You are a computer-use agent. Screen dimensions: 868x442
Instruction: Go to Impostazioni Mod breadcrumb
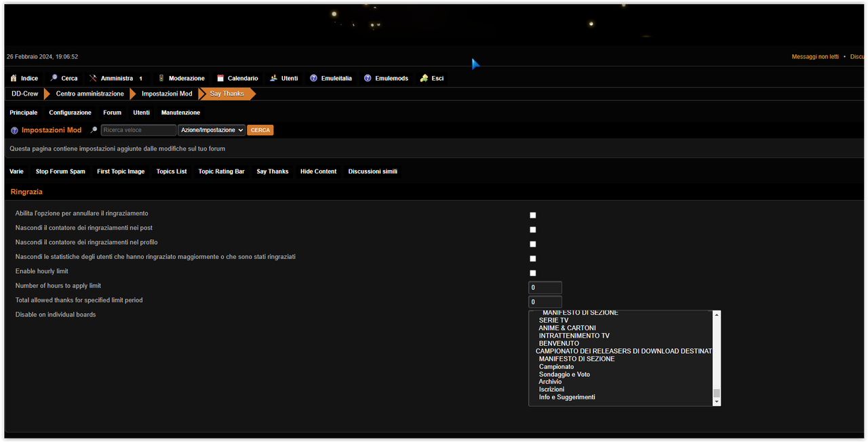tap(167, 94)
